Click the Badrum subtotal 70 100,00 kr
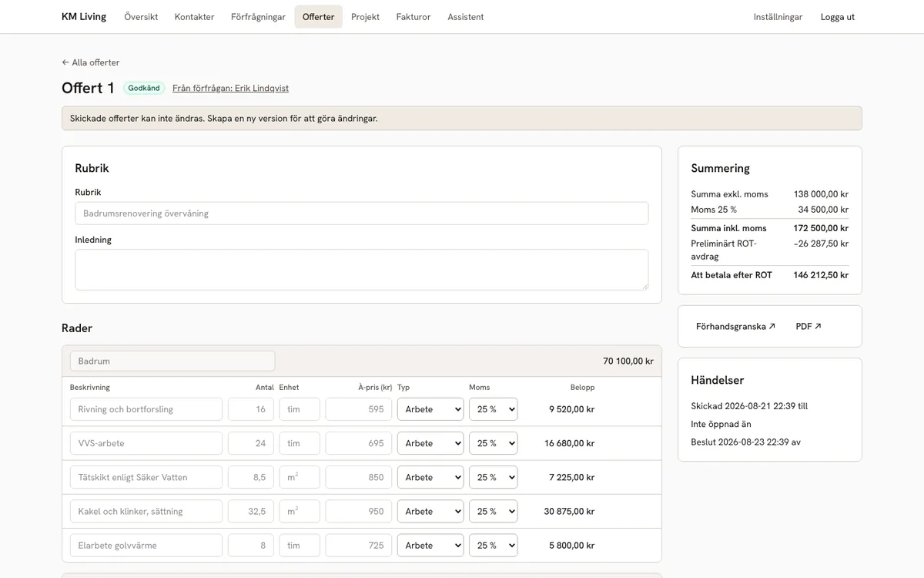 (628, 361)
